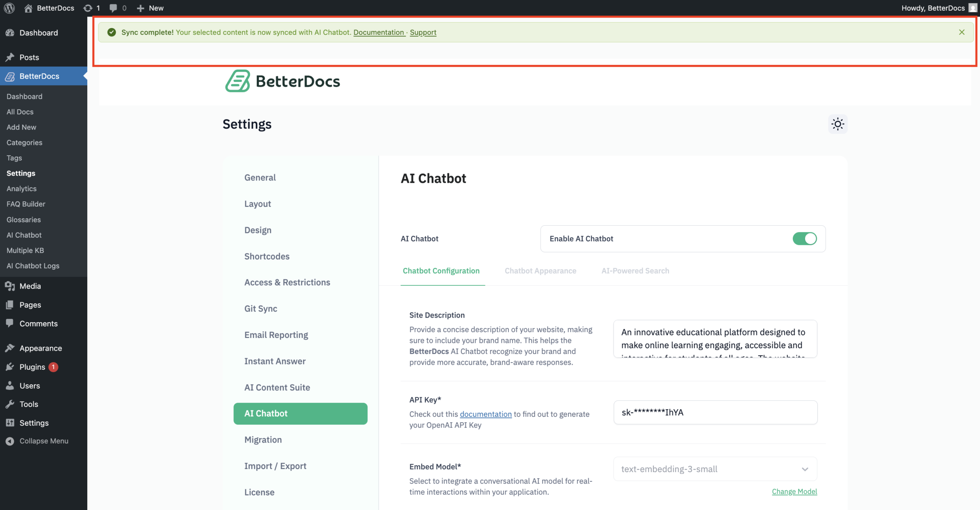Click the BetterDocs logo in header
The width and height of the screenshot is (980, 510).
[x=283, y=81]
